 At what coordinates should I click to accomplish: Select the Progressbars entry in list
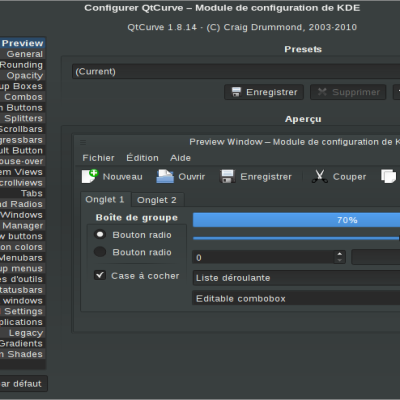[22, 140]
